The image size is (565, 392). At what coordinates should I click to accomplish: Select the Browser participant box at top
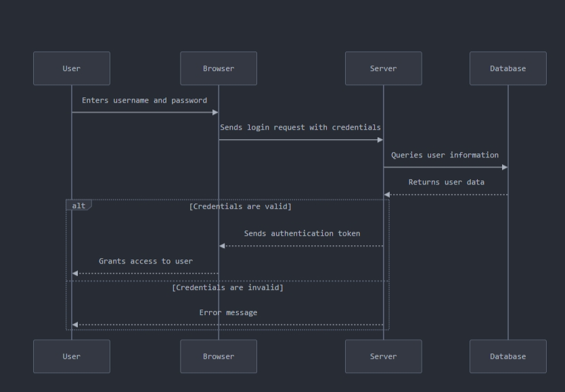tap(218, 68)
